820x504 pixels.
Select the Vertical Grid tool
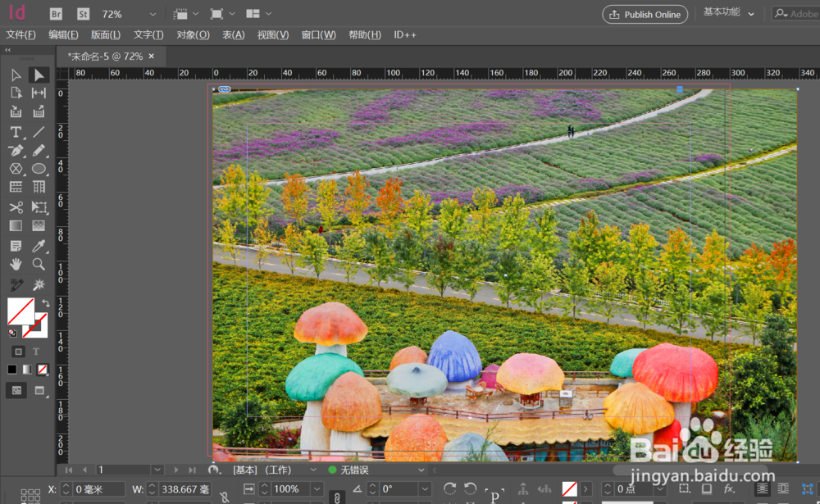39,187
